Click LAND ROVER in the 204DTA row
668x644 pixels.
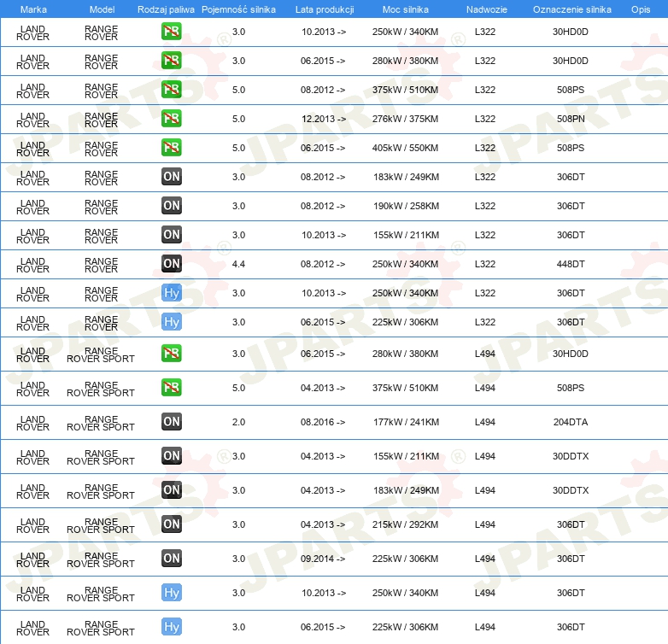pos(32,423)
